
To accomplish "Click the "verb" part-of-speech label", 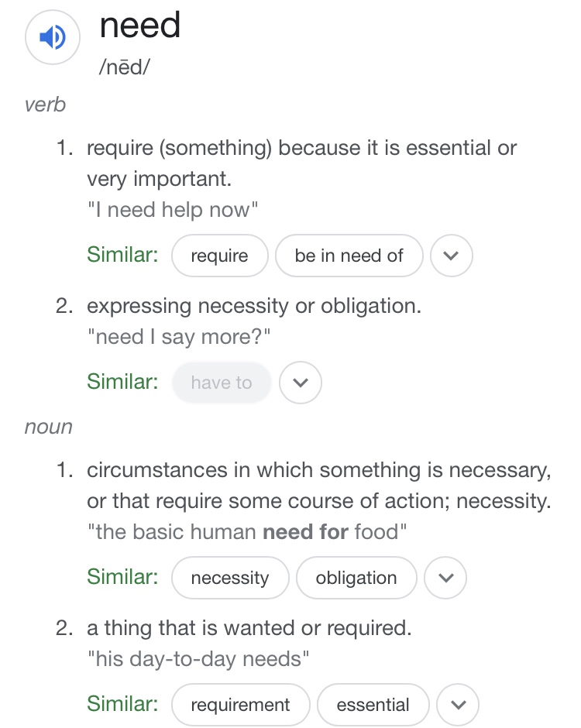I will click(x=45, y=105).
